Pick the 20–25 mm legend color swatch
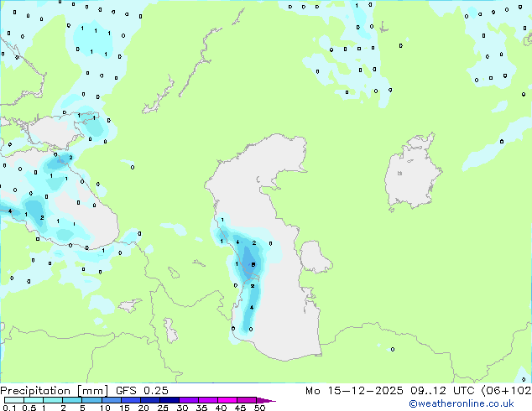This screenshot has height=411, width=532. coord(149,400)
